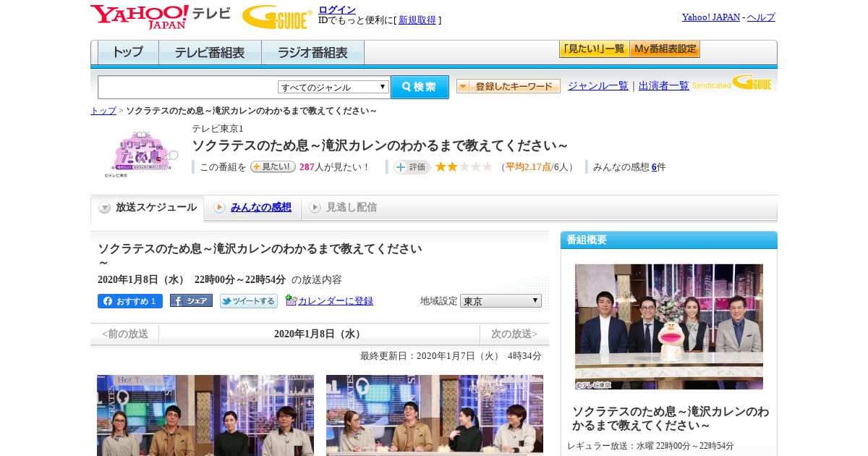Add this program with the 見たい! button
The width and height of the screenshot is (868, 456).
point(273,166)
